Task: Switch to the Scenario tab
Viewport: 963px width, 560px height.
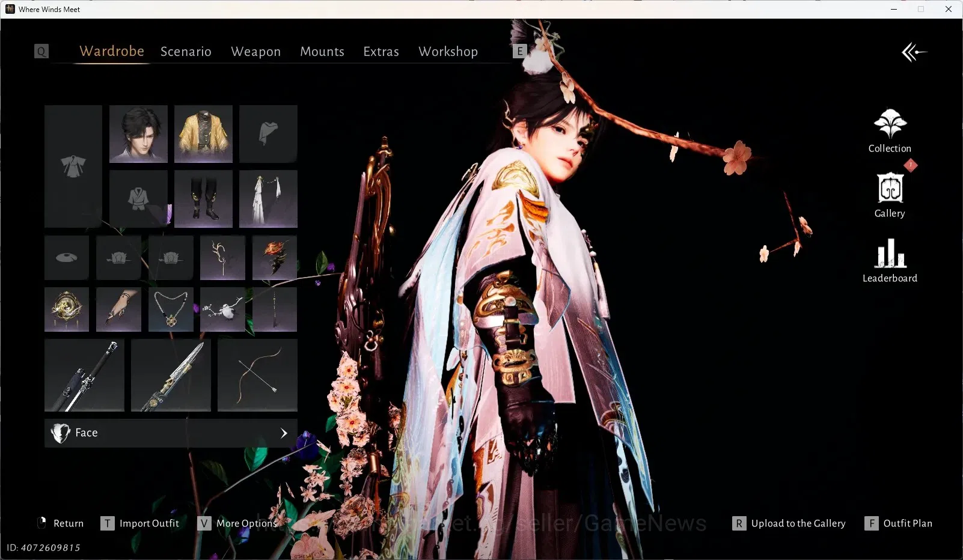Action: [x=186, y=52]
